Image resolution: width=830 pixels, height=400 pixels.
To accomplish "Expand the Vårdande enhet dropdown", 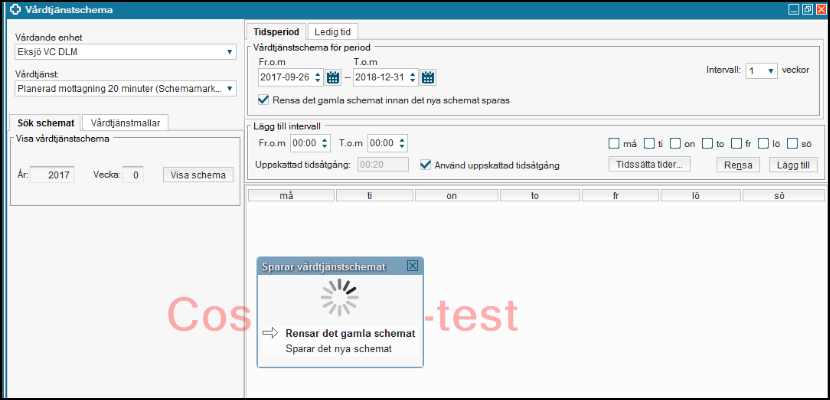I will (x=229, y=52).
